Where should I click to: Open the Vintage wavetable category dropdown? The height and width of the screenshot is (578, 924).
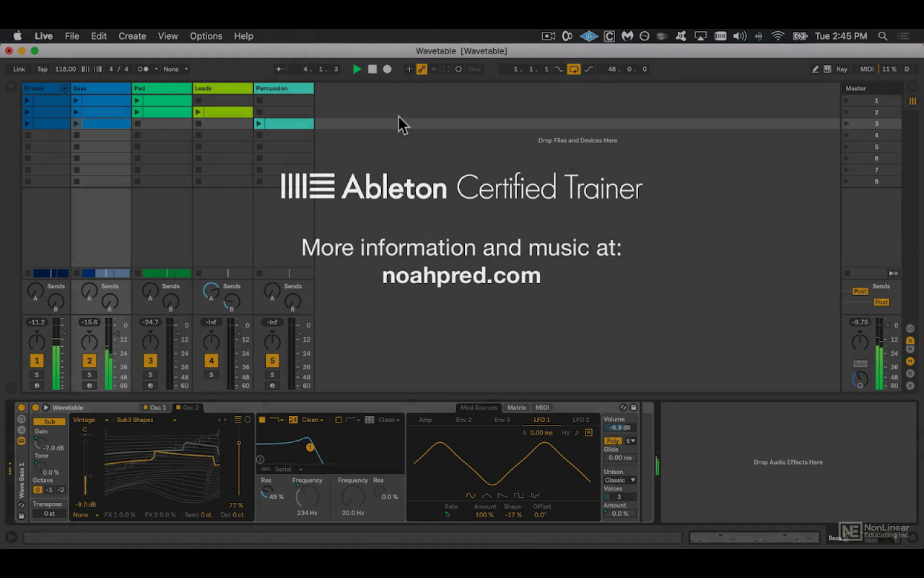(x=91, y=420)
